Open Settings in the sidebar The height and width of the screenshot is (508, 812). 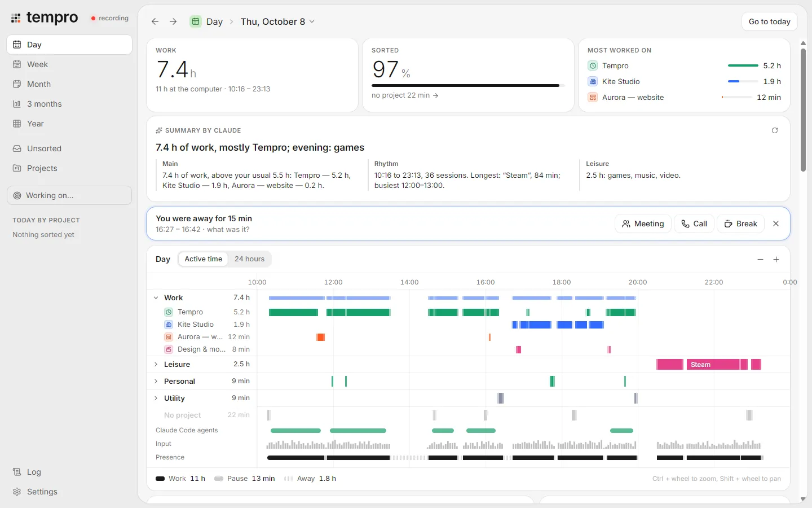point(69,492)
